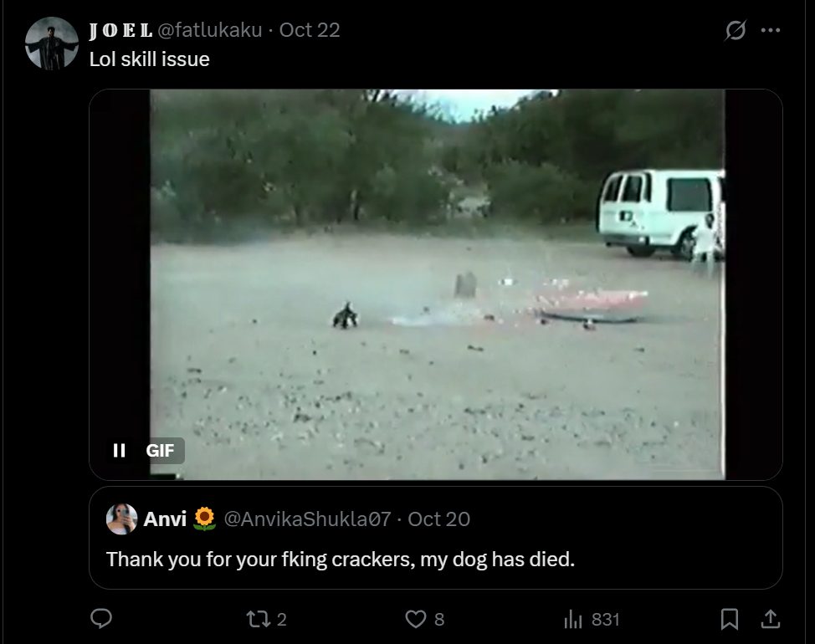Pause the playing GIF
The height and width of the screenshot is (644, 815).
pyautogui.click(x=119, y=450)
